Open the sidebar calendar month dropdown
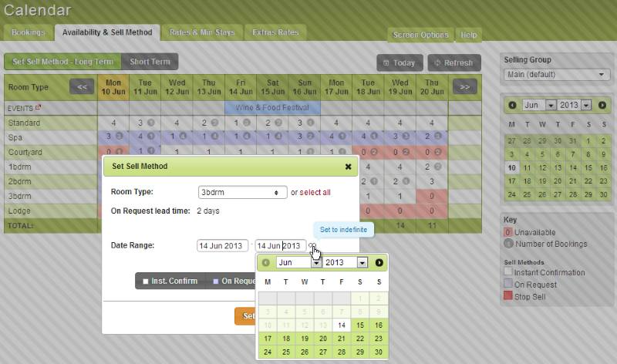 click(x=539, y=105)
